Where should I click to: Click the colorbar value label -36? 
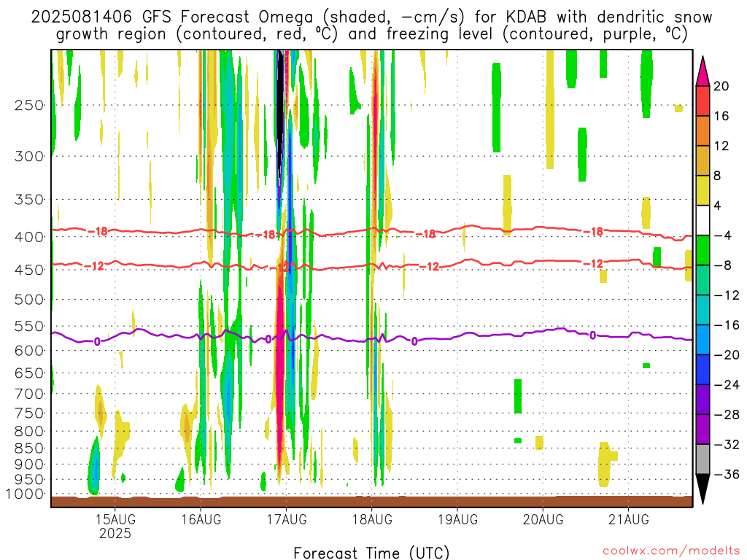[727, 474]
